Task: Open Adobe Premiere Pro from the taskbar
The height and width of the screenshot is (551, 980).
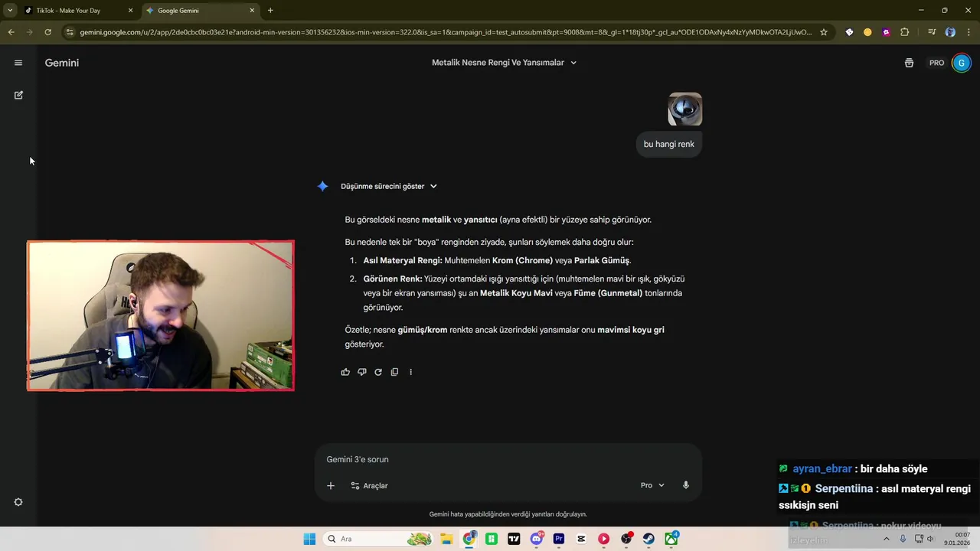Action: click(559, 539)
